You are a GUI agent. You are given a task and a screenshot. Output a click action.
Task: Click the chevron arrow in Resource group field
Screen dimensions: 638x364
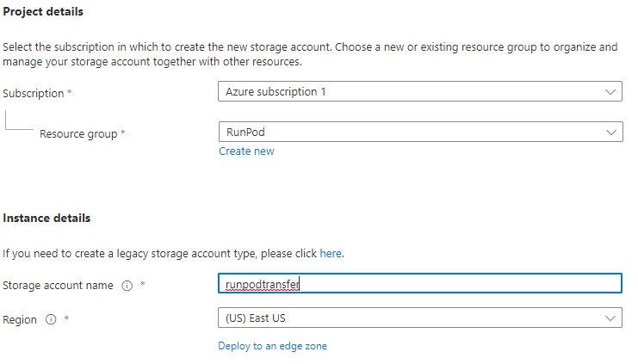(611, 133)
